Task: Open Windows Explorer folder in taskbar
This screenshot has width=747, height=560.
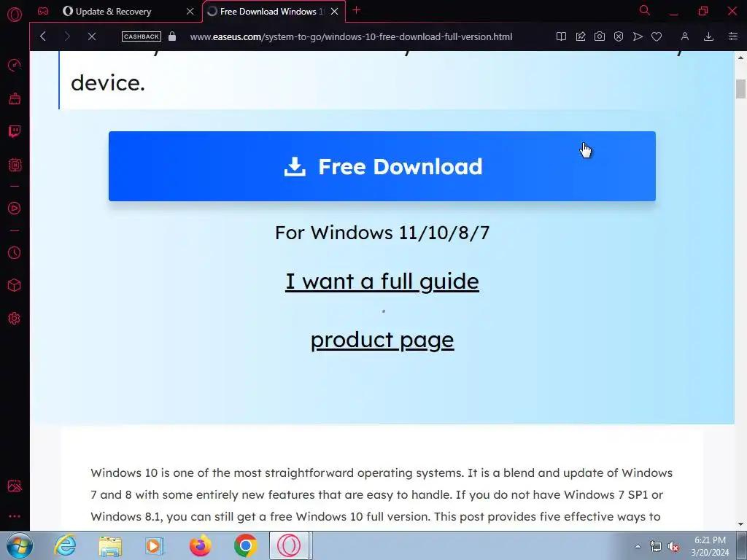Action: 110,545
